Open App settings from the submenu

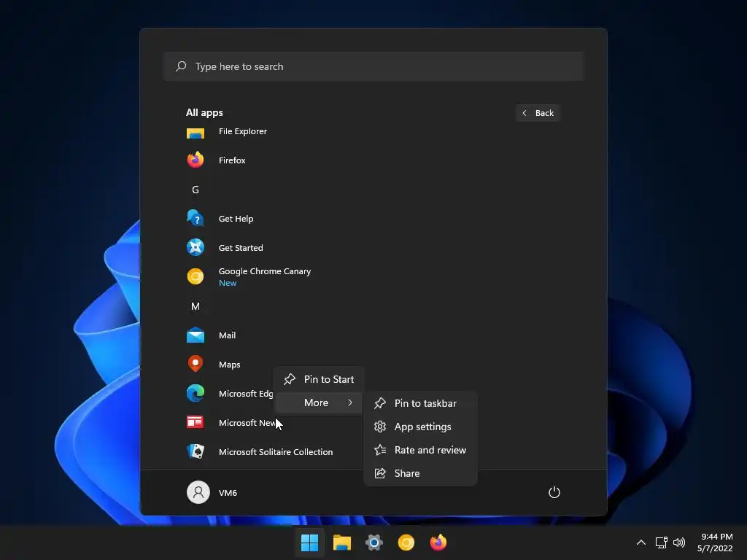point(420,427)
